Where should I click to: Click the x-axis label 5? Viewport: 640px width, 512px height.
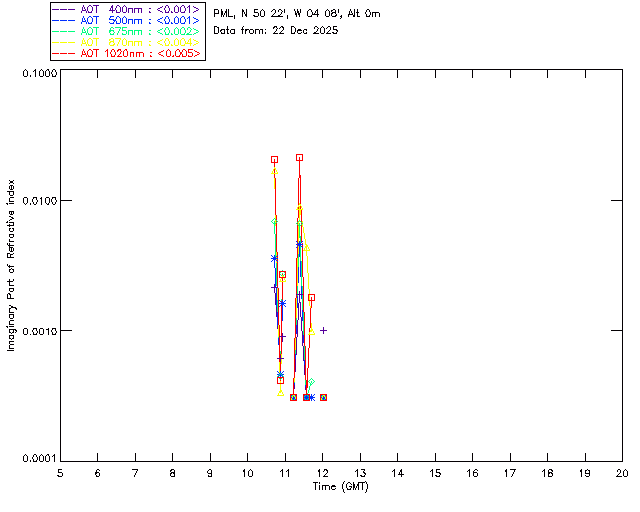60,473
